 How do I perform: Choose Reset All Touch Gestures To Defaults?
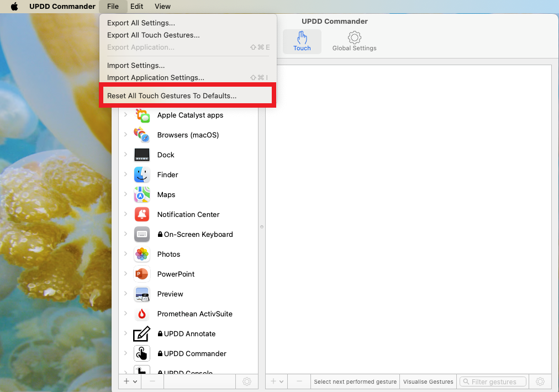(172, 96)
